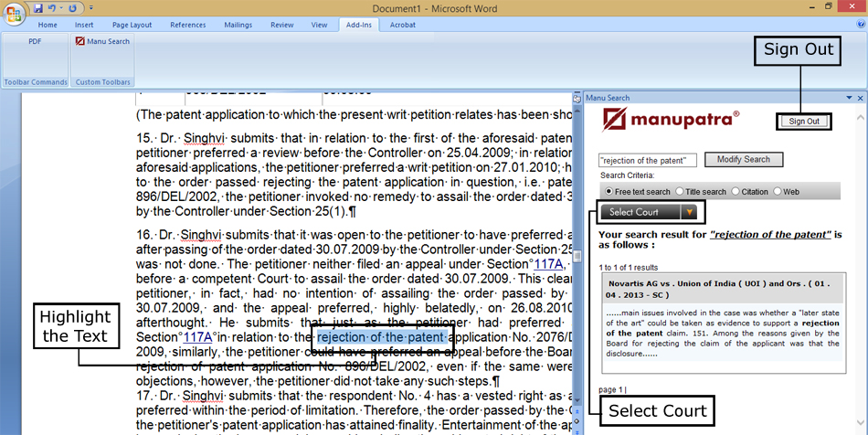868x435 pixels.
Task: Open Word Help icon
Action: click(861, 25)
